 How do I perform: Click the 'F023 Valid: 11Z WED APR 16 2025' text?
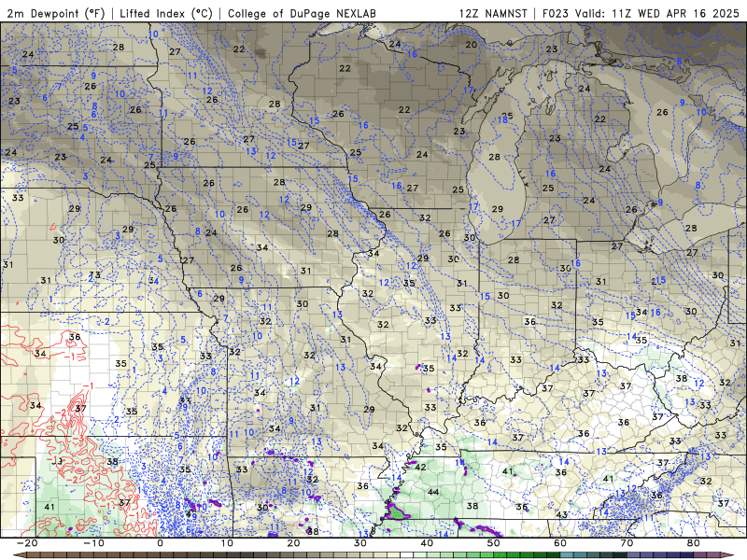coord(641,13)
